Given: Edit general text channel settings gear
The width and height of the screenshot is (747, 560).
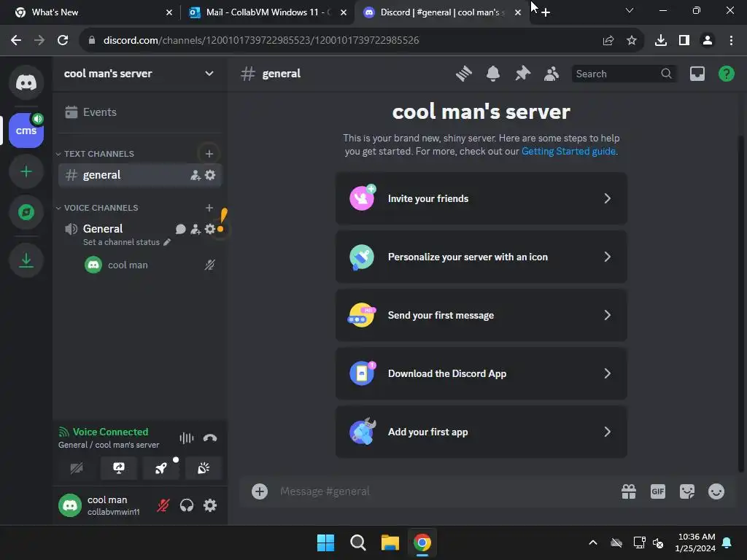Looking at the screenshot, I should (x=210, y=175).
